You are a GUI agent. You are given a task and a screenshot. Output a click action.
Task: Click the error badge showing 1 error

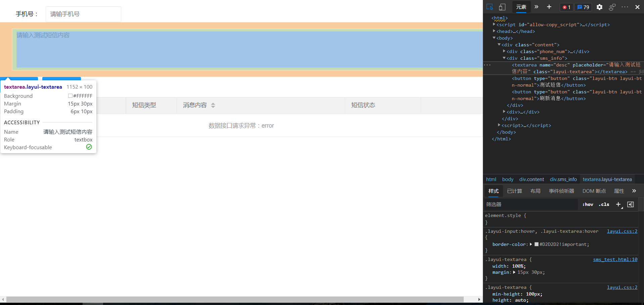[x=566, y=7]
